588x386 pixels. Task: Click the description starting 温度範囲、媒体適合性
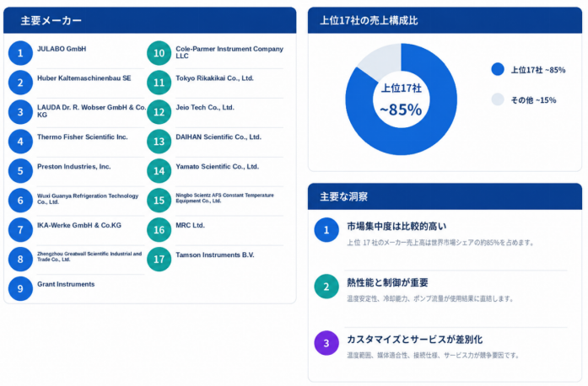(x=433, y=356)
